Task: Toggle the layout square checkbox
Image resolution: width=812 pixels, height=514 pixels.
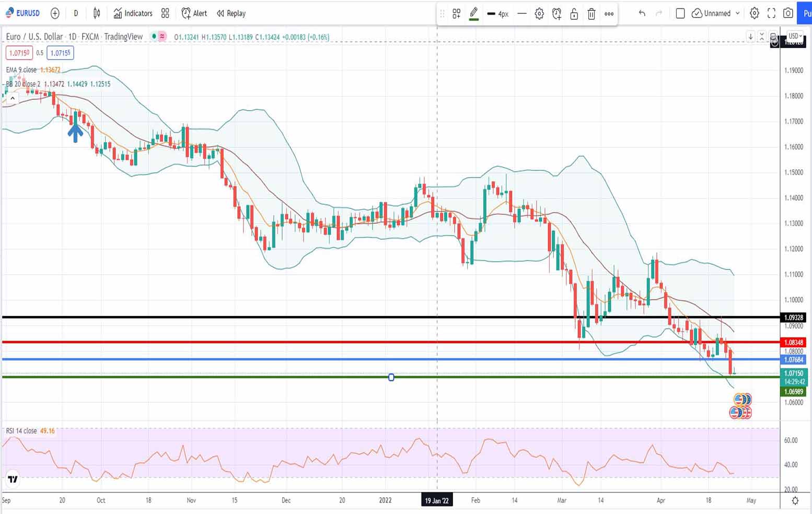Action: click(x=680, y=13)
